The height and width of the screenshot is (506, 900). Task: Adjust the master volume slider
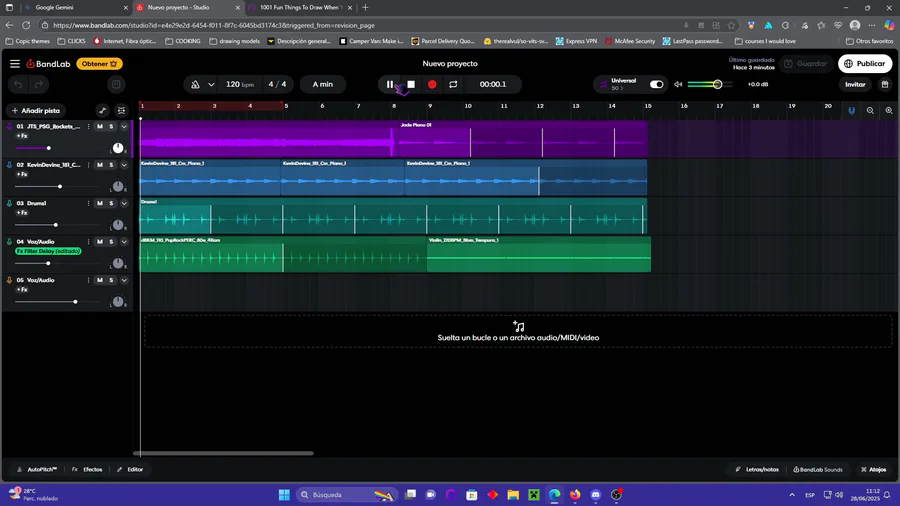709,84
